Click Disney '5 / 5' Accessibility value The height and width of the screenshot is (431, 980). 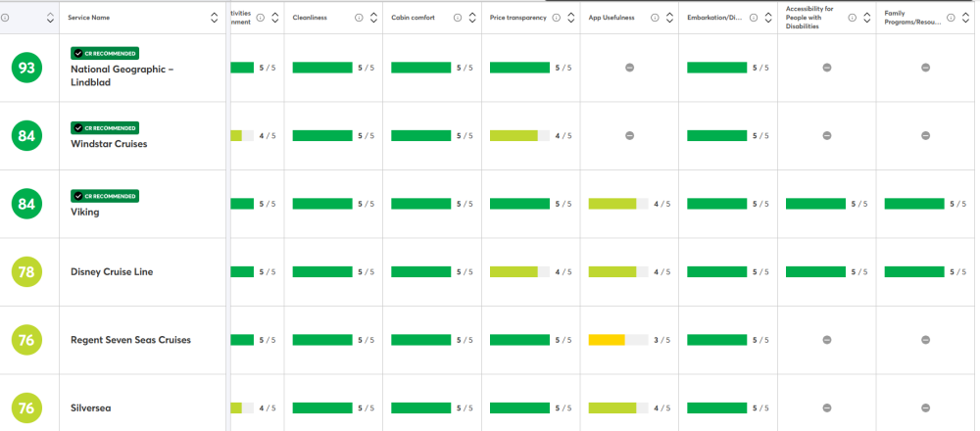click(859, 271)
